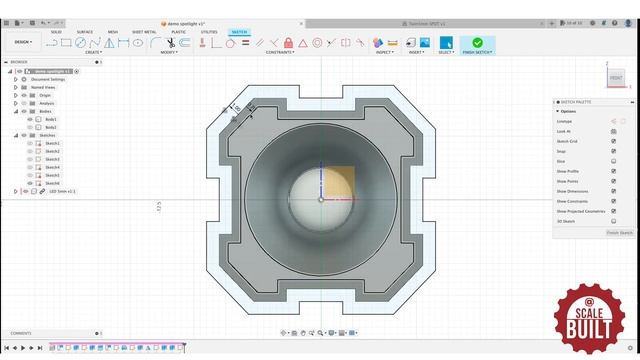
Task: Apply the Midpoint triangle constraint
Action: (x=303, y=43)
